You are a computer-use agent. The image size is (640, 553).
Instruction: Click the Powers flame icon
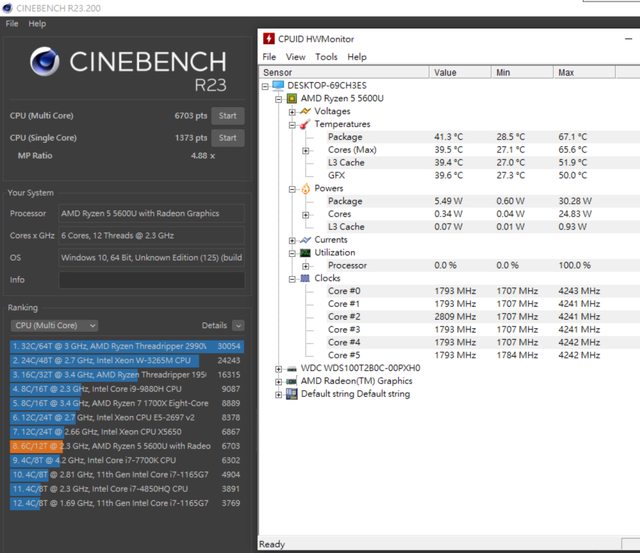[305, 188]
